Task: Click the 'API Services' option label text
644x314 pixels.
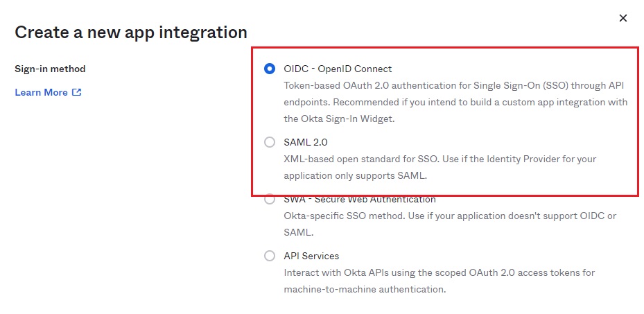Action: [311, 256]
